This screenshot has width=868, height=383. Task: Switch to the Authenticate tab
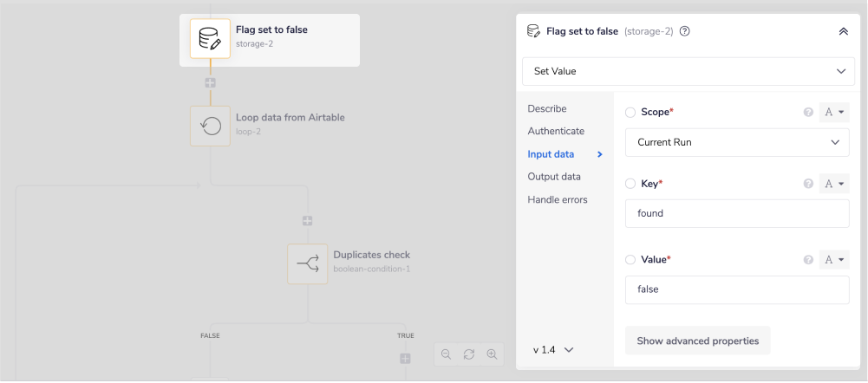click(x=556, y=131)
